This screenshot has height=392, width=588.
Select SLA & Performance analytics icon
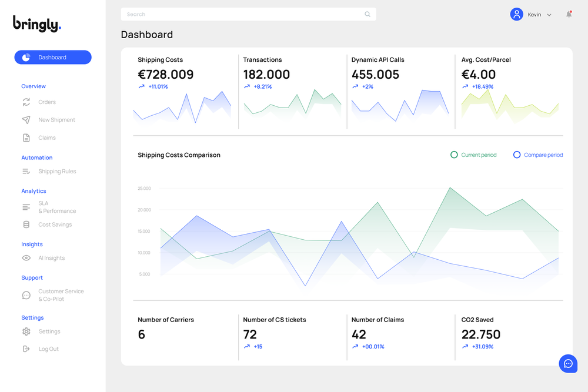pyautogui.click(x=26, y=207)
